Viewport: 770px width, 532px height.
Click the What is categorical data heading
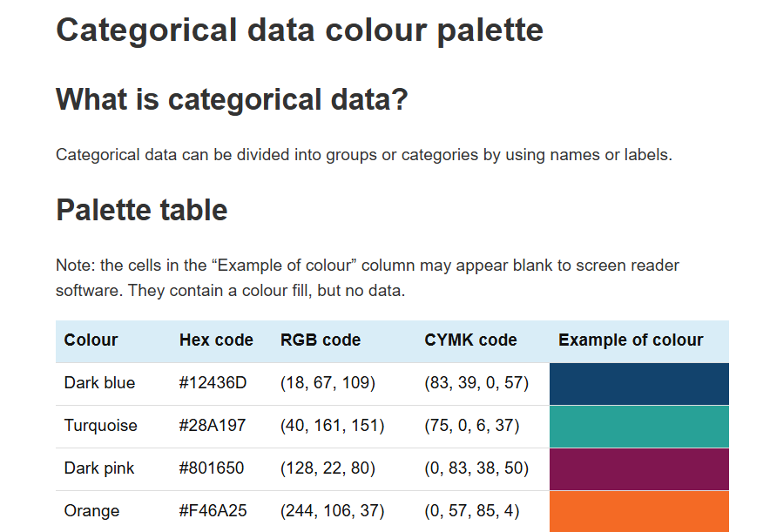pos(232,99)
